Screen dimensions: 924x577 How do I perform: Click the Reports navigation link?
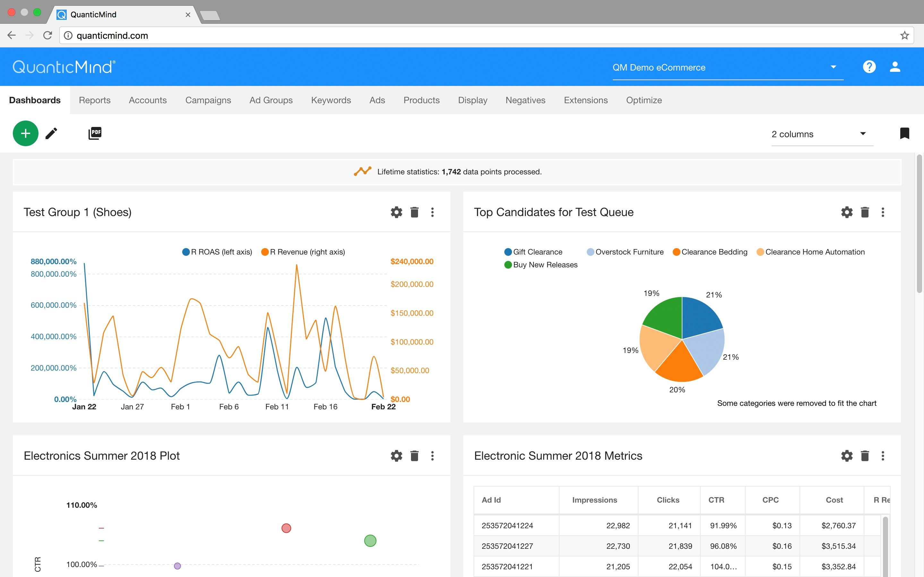[94, 100]
